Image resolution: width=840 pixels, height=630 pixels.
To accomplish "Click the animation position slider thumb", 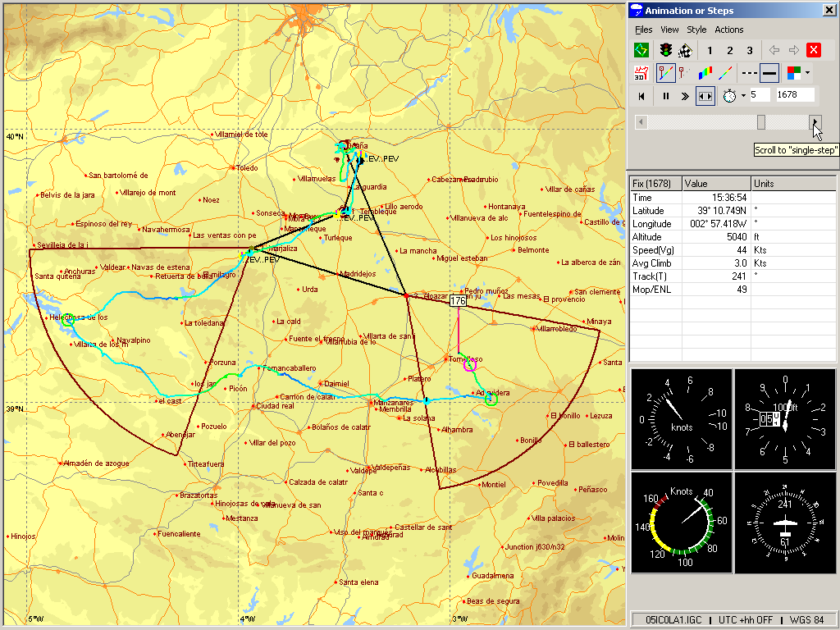I will tap(761, 122).
